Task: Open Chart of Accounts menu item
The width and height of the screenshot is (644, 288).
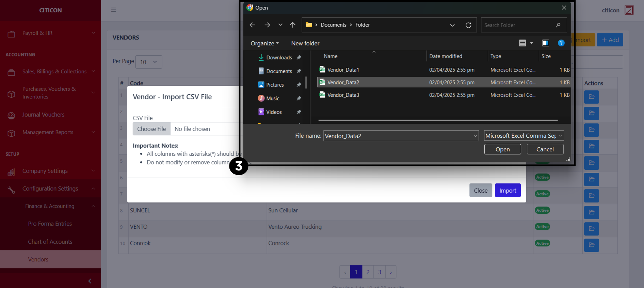Action: click(50, 242)
